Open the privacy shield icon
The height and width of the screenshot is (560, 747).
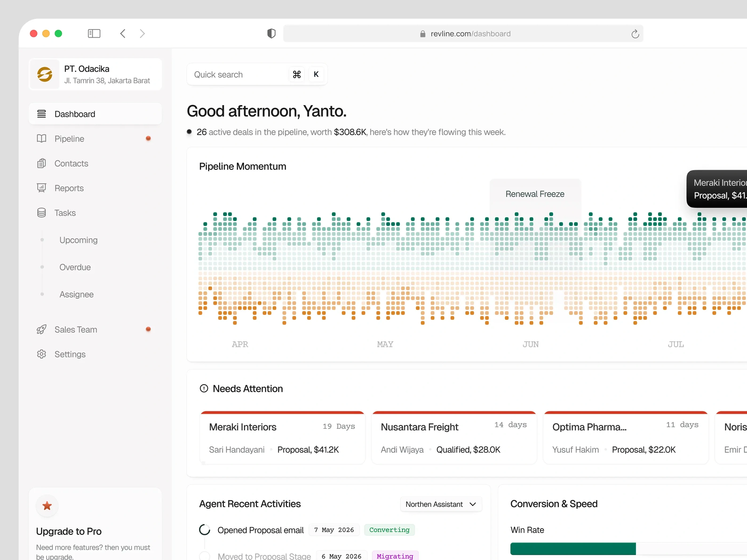pos(271,33)
